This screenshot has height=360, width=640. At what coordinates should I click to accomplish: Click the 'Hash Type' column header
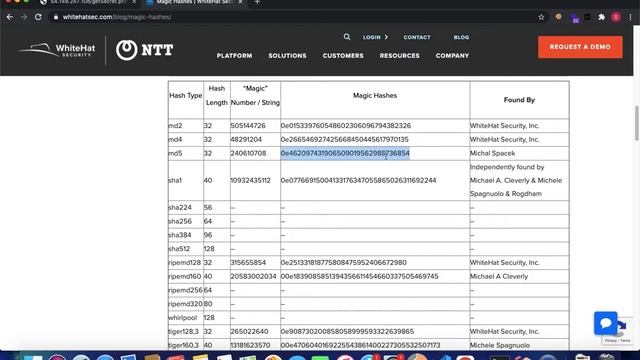pyautogui.click(x=186, y=96)
